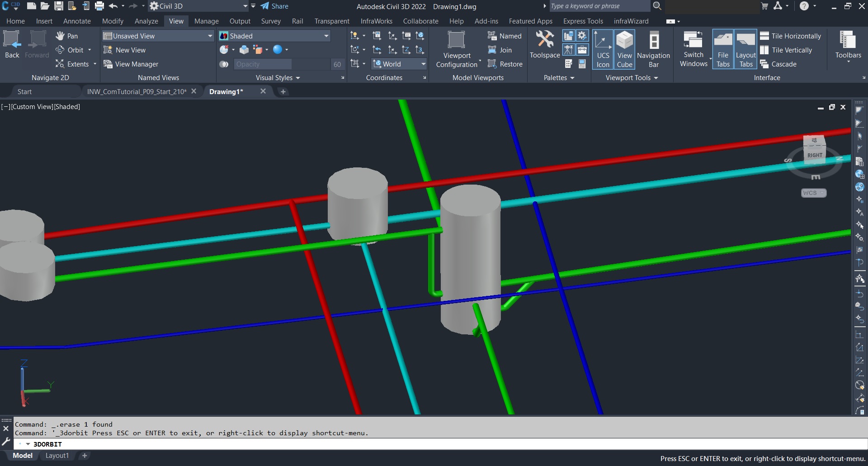Switch to the INW_ComTutorial_P09_Start_210 drawing tab
This screenshot has width=868, height=466.
coord(137,91)
